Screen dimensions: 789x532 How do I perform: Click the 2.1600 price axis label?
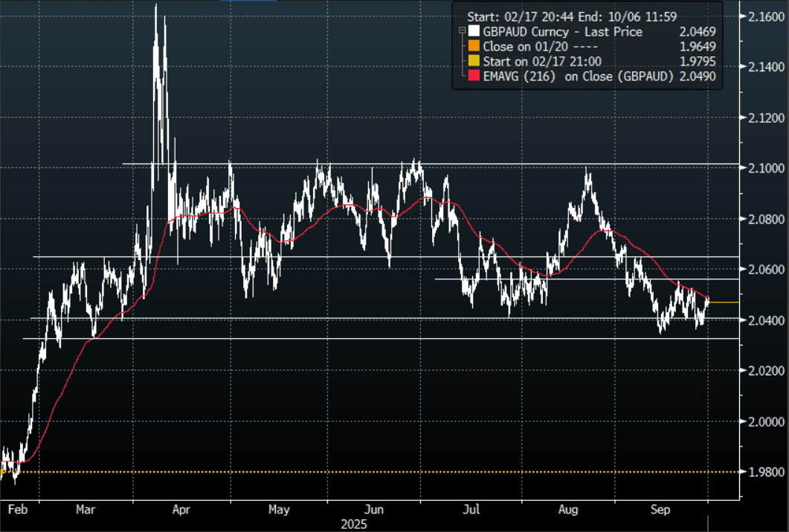pos(763,16)
